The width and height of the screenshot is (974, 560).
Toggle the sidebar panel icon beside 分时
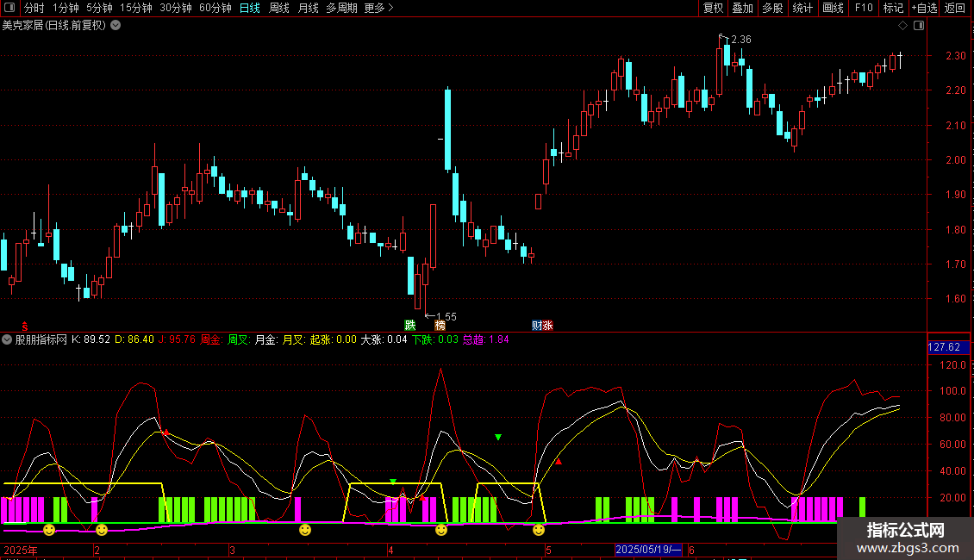point(9,8)
